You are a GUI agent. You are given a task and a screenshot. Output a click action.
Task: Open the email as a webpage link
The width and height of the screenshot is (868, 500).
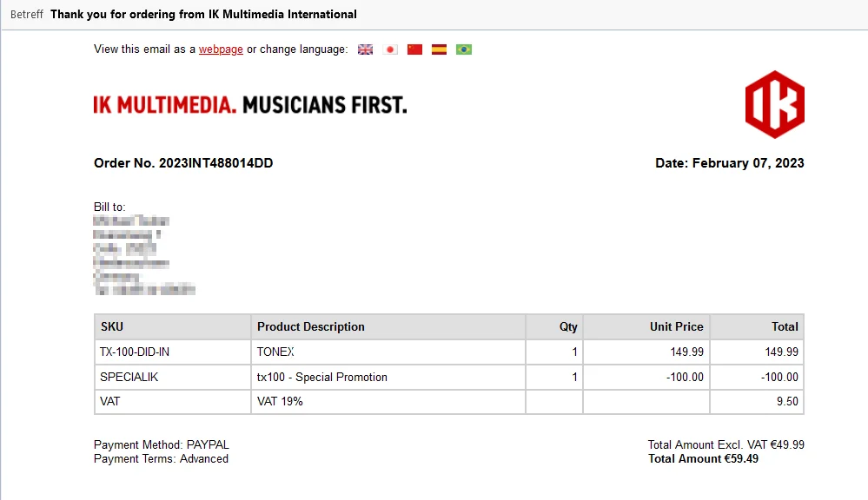tap(221, 49)
